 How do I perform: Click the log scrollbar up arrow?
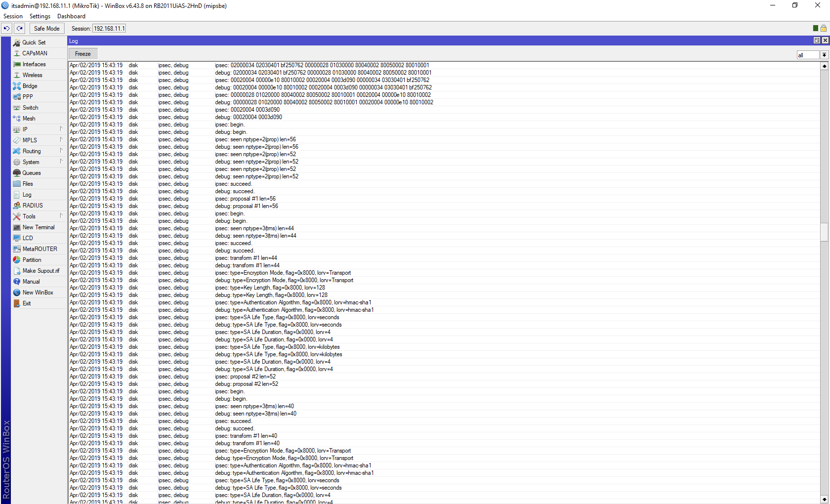(x=824, y=66)
